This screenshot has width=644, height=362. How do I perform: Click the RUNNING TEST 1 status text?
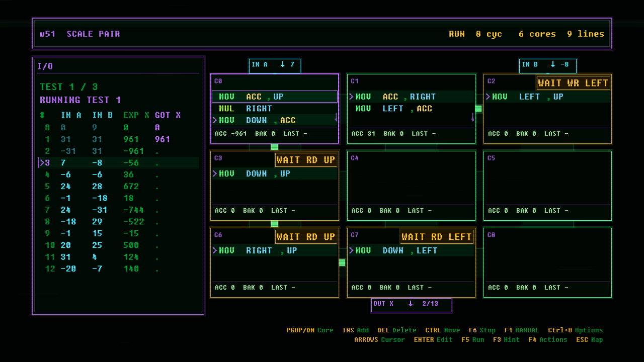point(80,100)
